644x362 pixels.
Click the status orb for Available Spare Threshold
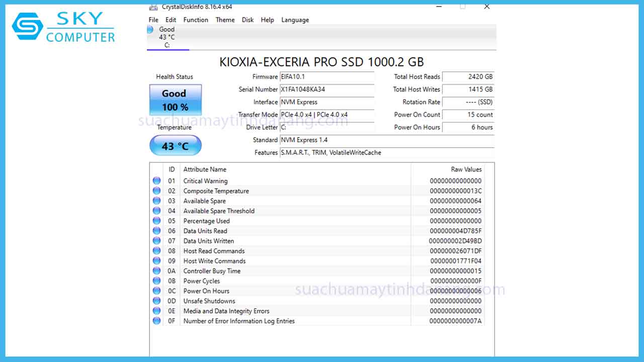156,211
